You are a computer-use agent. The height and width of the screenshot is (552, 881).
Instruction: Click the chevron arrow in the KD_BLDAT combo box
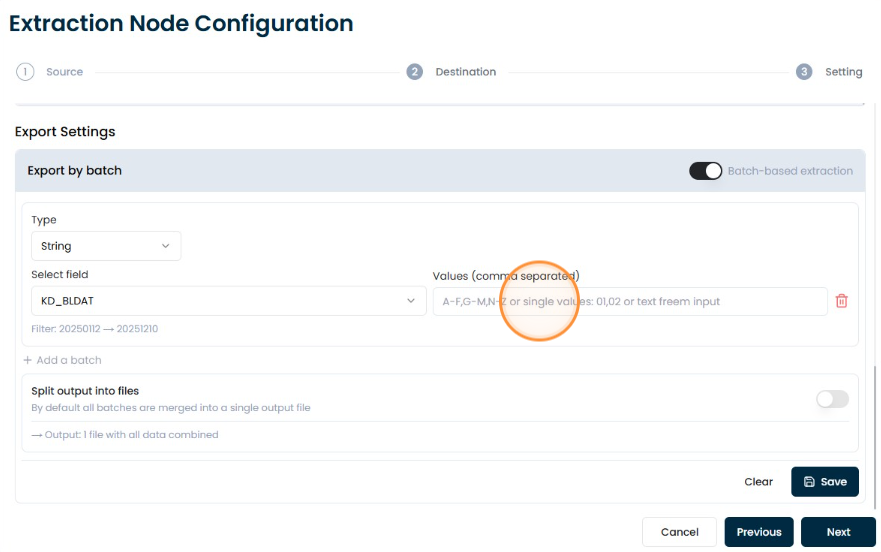411,301
